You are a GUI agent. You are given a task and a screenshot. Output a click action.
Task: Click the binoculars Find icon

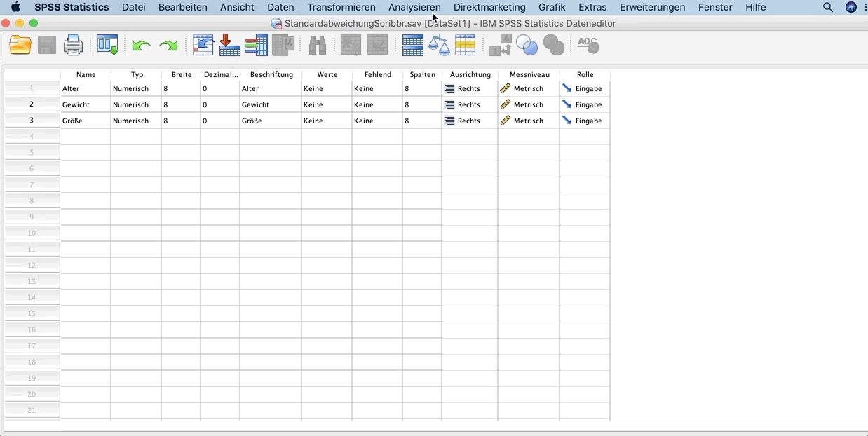tap(318, 46)
